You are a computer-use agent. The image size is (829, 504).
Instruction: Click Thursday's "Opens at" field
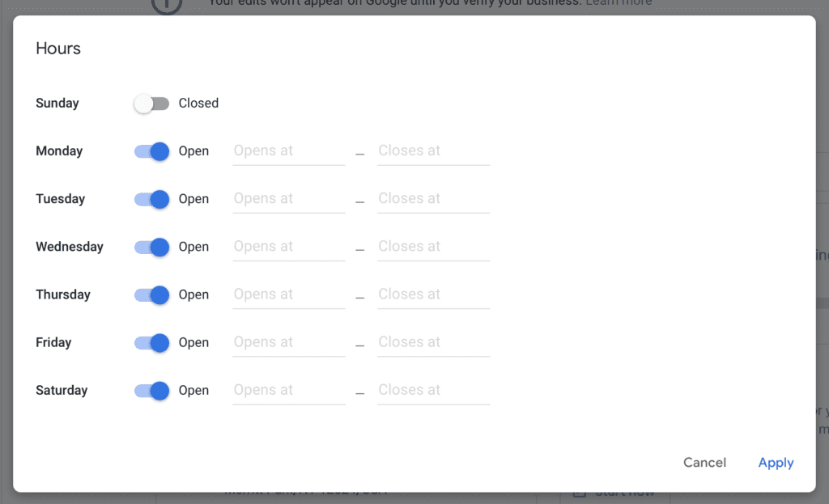288,294
